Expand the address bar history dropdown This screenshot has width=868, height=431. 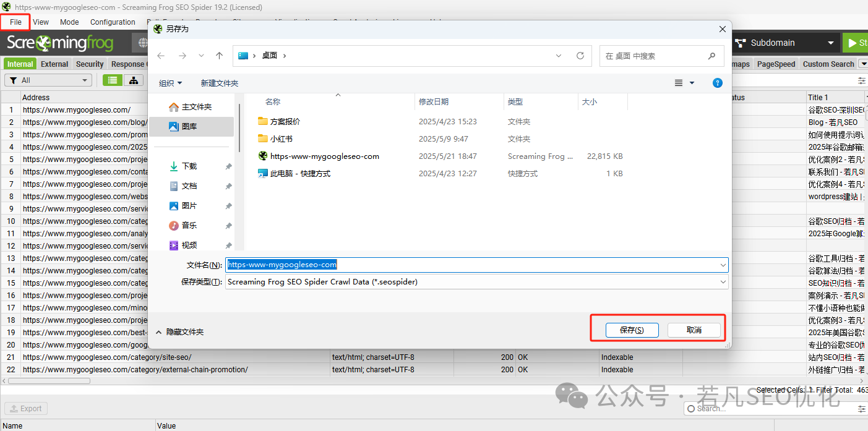coord(559,56)
